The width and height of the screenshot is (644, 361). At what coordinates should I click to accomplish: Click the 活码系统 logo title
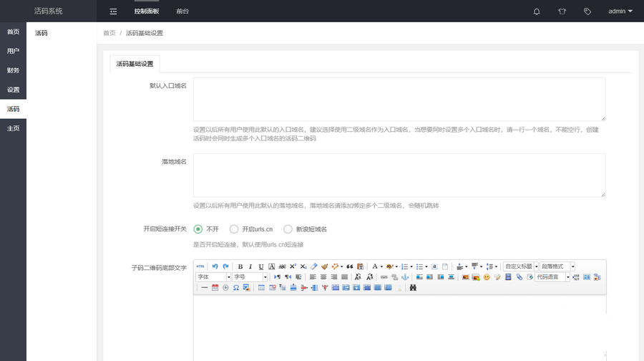pos(48,11)
